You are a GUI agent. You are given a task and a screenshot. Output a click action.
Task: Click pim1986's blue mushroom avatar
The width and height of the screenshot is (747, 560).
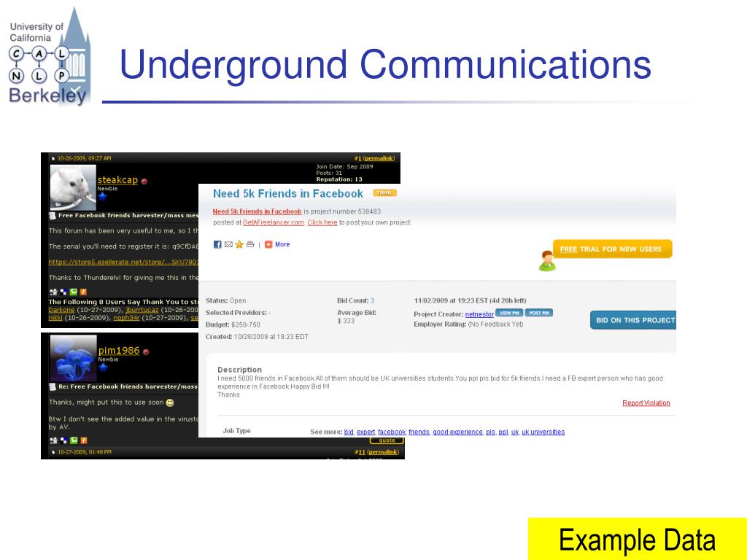pyautogui.click(x=74, y=357)
